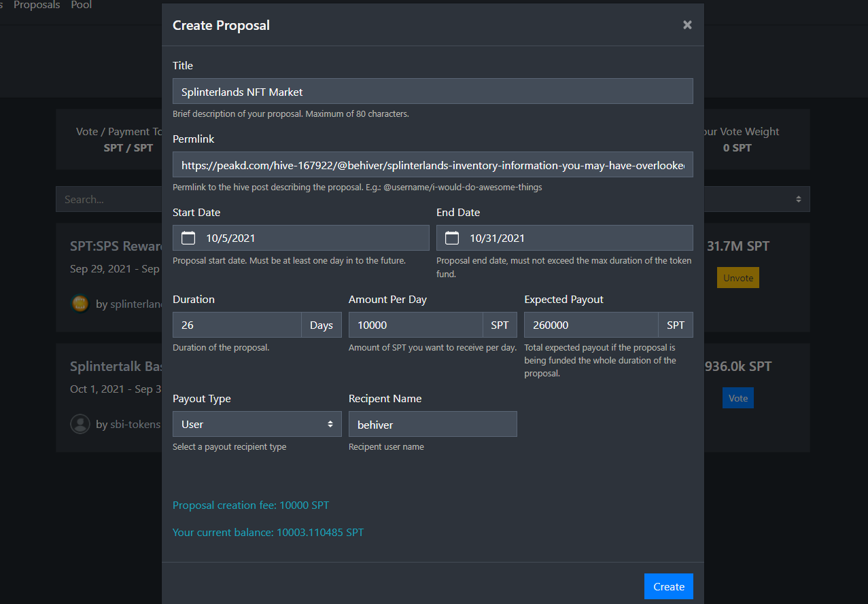Click 'Your current balance' text
This screenshot has width=868, height=604.
268,533
